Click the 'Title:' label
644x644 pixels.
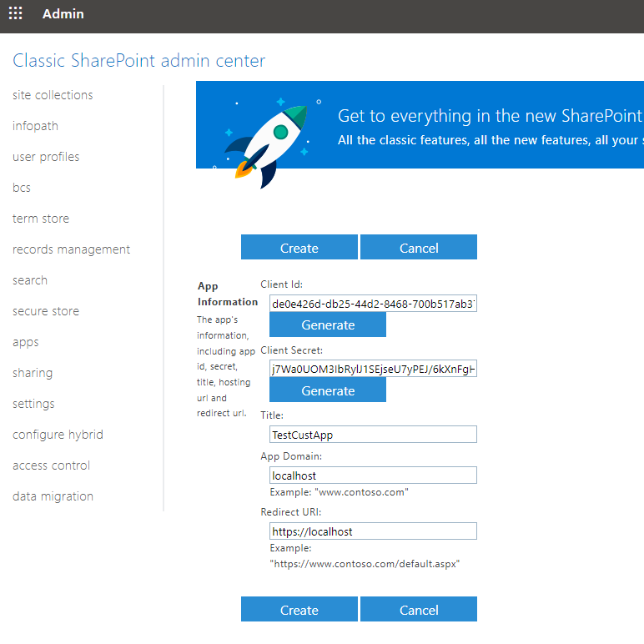272,415
